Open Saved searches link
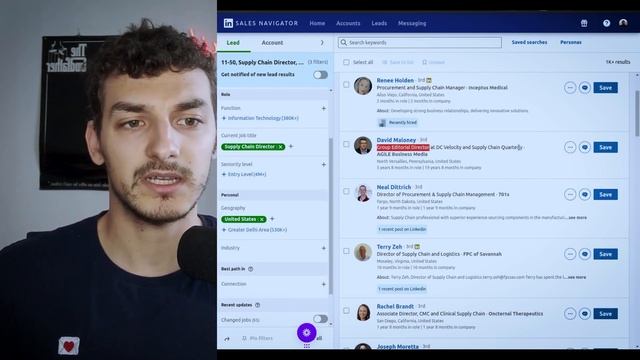Image resolution: width=640 pixels, height=360 pixels. (x=529, y=42)
